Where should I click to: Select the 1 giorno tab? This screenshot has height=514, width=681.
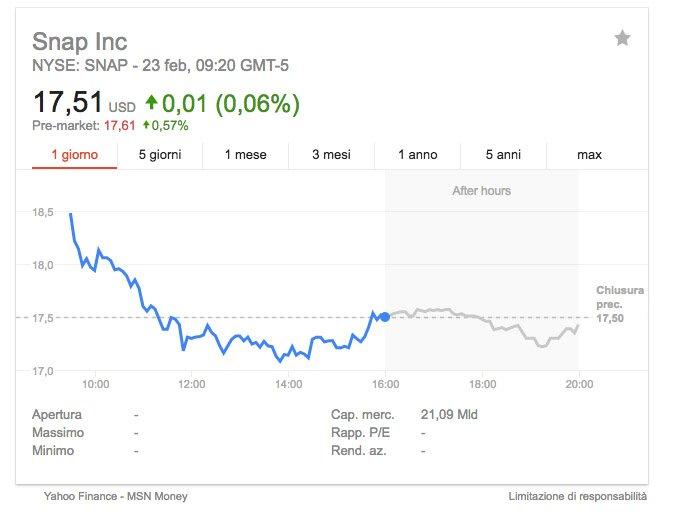(x=75, y=155)
